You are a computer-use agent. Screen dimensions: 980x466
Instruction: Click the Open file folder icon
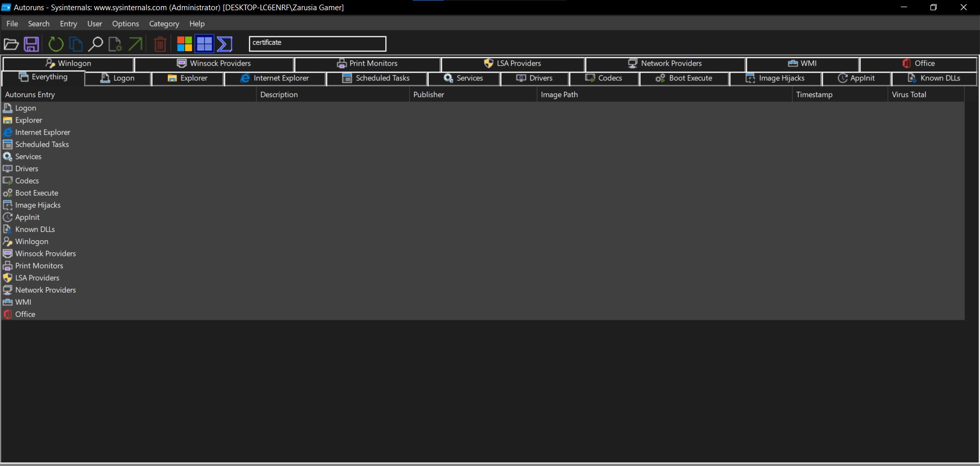pyautogui.click(x=11, y=44)
